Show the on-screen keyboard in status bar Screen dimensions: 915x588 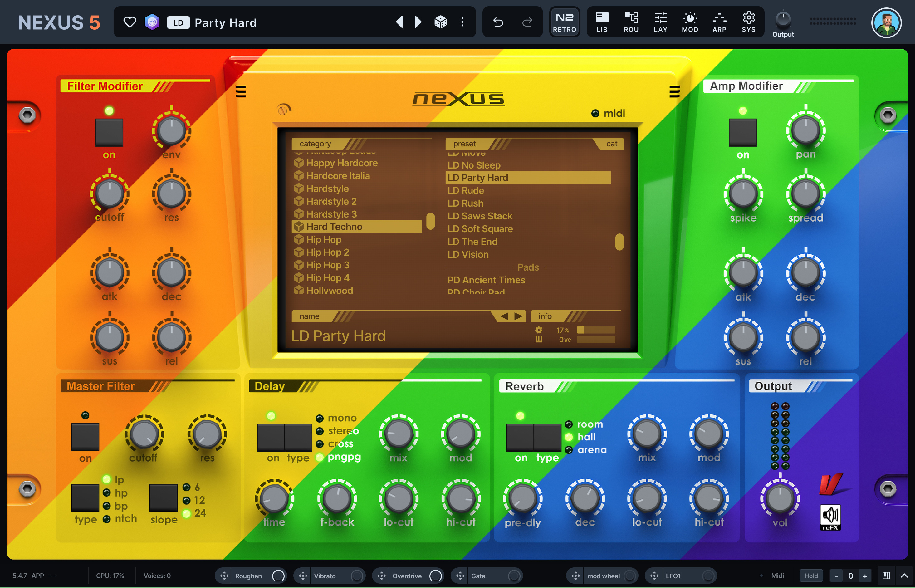[x=886, y=576]
